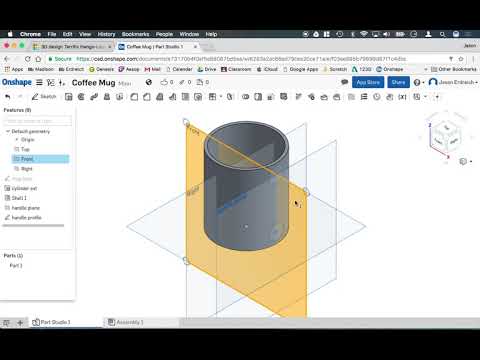
Task: Click the copies counter icon
Action: point(203,82)
